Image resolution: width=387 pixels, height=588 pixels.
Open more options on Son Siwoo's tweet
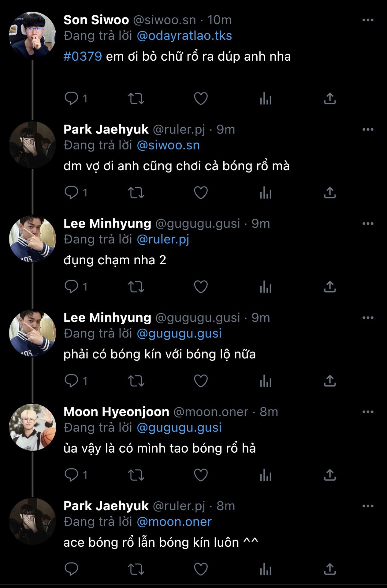368,20
